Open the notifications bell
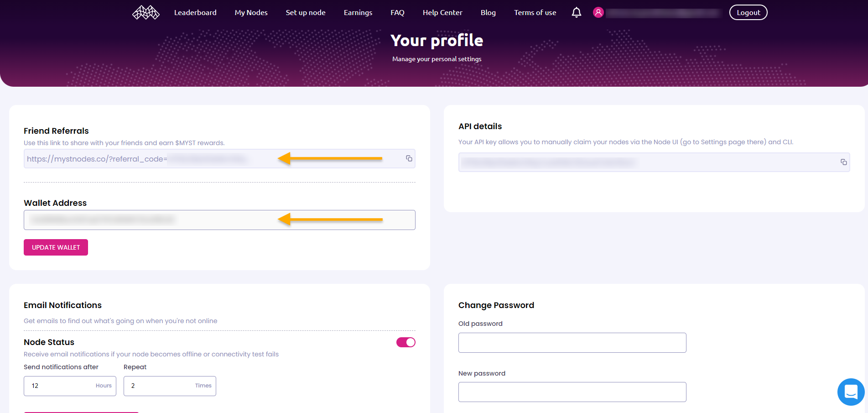Viewport: 868px width, 413px height. [x=577, y=12]
